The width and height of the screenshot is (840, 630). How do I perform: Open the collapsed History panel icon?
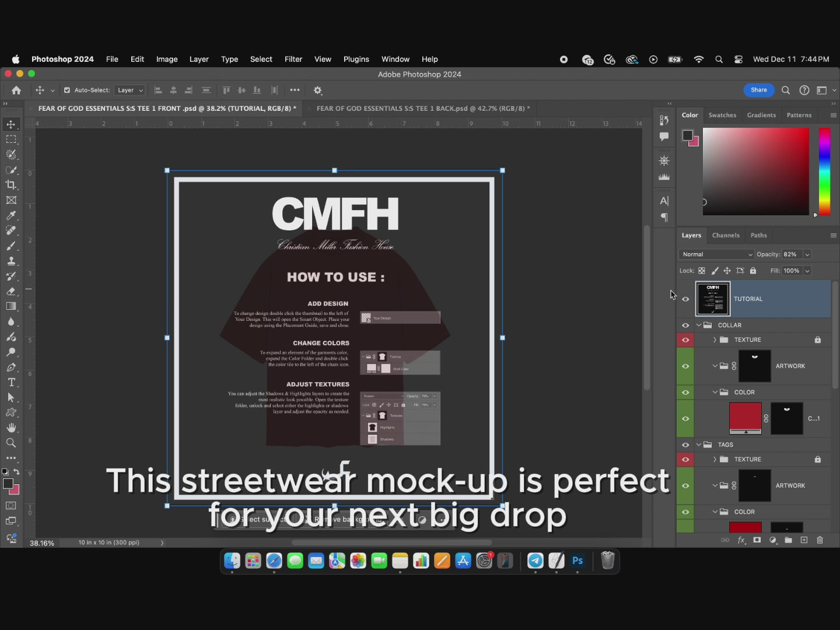(664, 120)
